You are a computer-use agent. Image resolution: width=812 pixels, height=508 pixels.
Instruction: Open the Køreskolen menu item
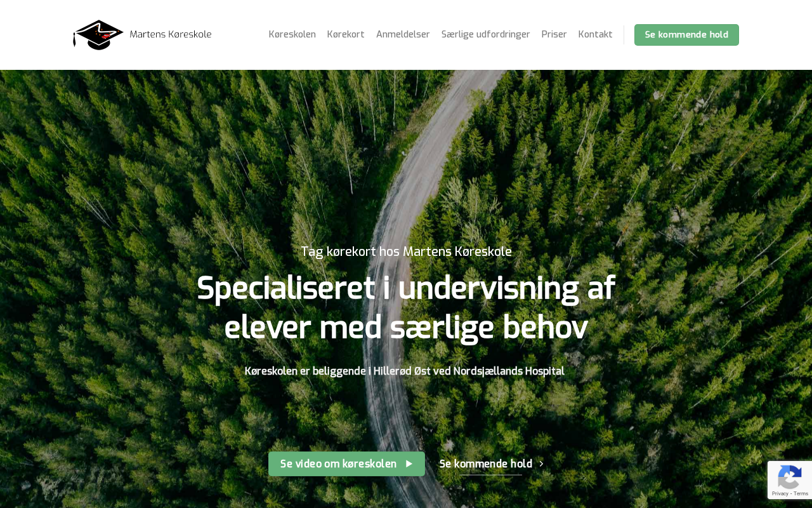tap(292, 34)
